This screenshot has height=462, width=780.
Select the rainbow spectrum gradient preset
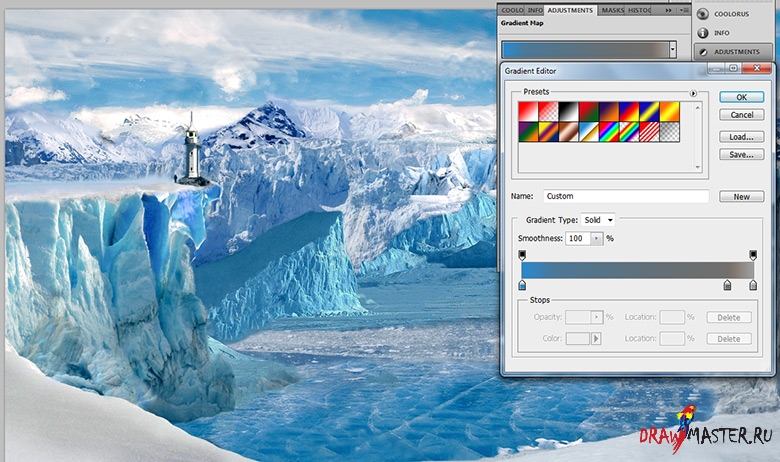(608, 131)
